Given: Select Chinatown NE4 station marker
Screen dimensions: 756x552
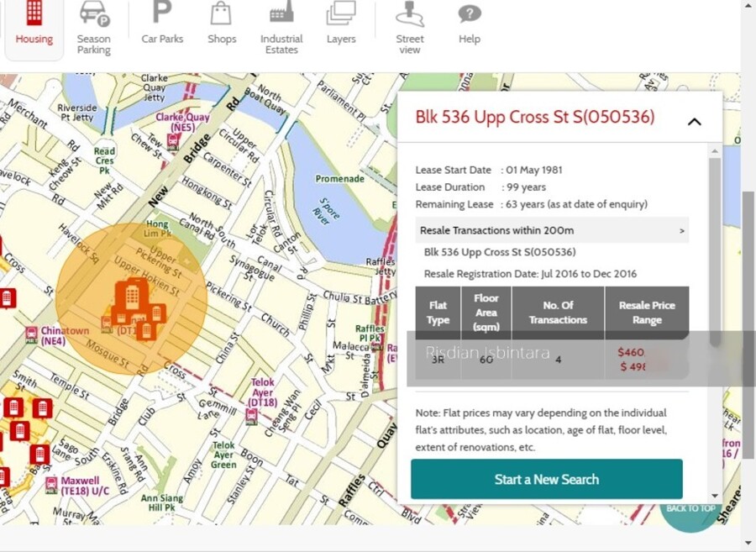Looking at the screenshot, I should click(31, 334).
